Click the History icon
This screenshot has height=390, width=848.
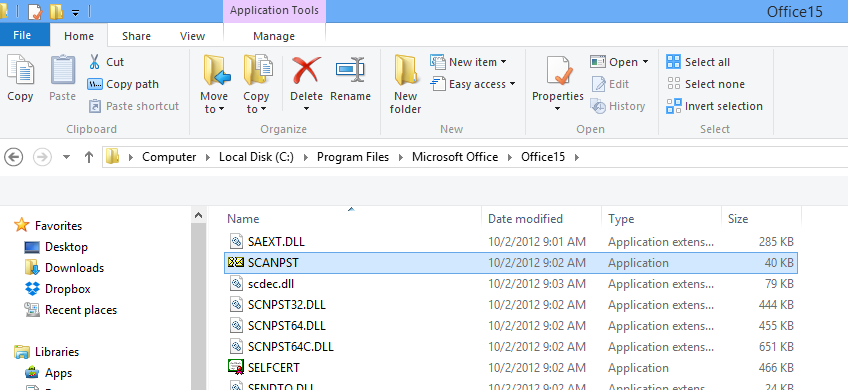click(x=598, y=106)
